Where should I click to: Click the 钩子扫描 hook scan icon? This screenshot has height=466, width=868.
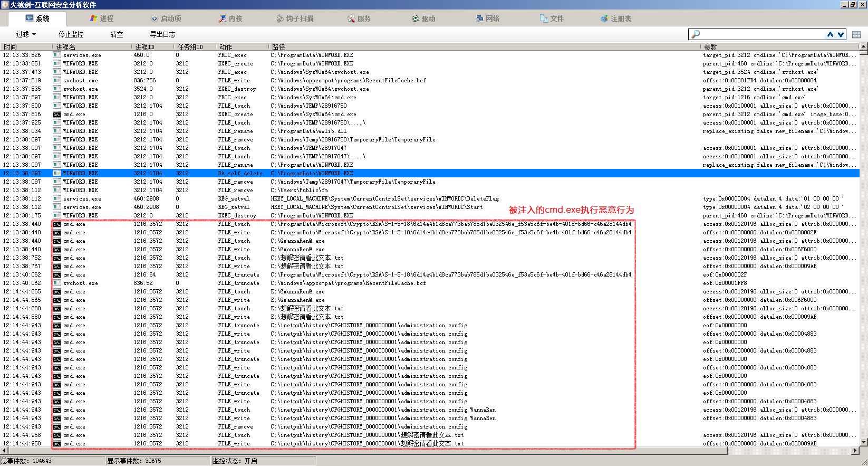tap(280, 18)
